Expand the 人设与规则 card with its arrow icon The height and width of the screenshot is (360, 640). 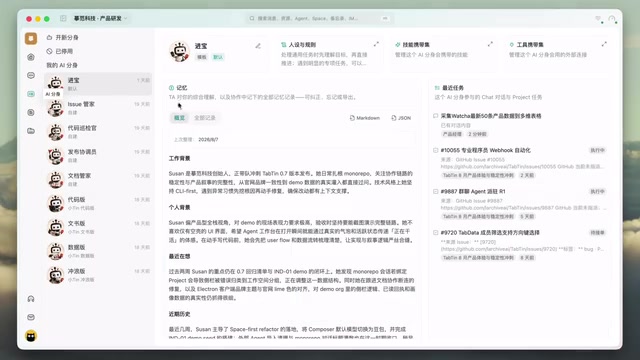(x=376, y=44)
